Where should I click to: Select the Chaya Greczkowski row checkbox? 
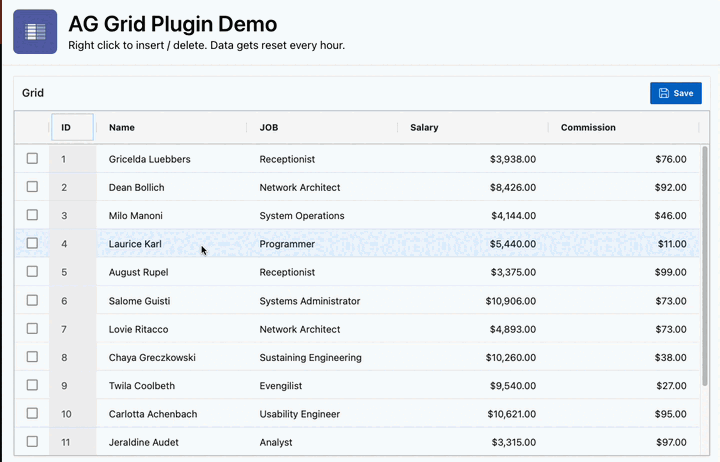tap(32, 357)
